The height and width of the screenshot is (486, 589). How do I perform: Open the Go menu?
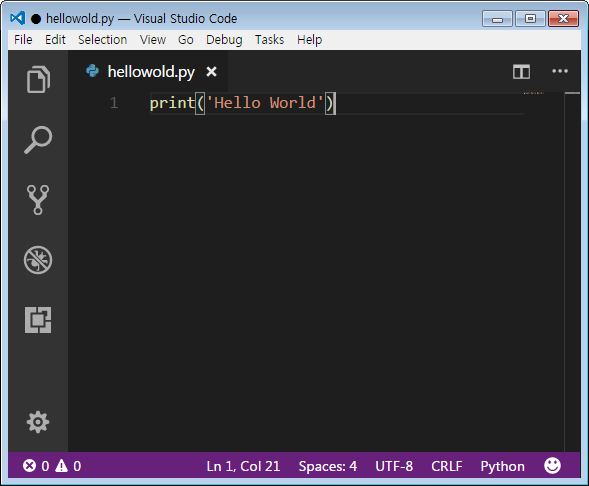[x=186, y=39]
